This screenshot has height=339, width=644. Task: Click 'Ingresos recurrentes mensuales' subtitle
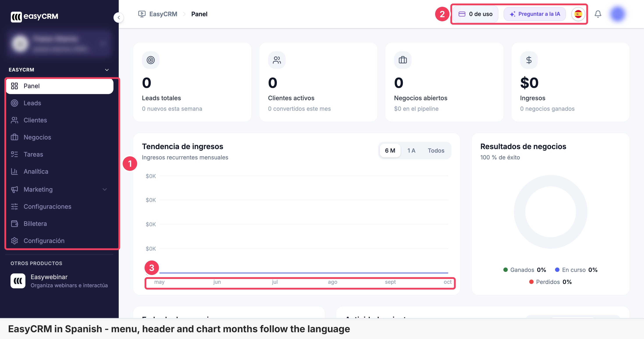pos(185,157)
